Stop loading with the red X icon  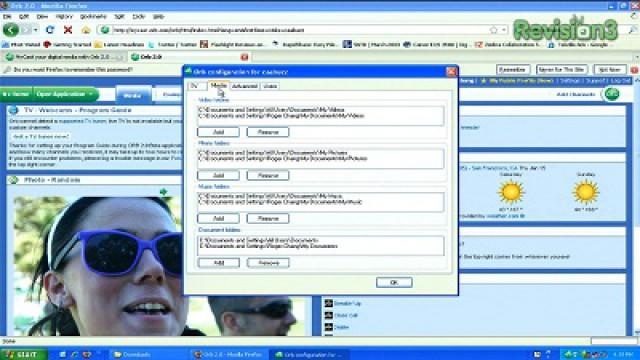coord(68,30)
